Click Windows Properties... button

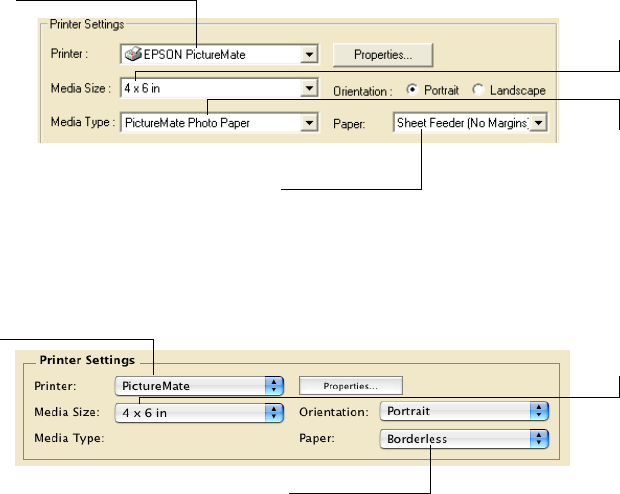tap(383, 55)
